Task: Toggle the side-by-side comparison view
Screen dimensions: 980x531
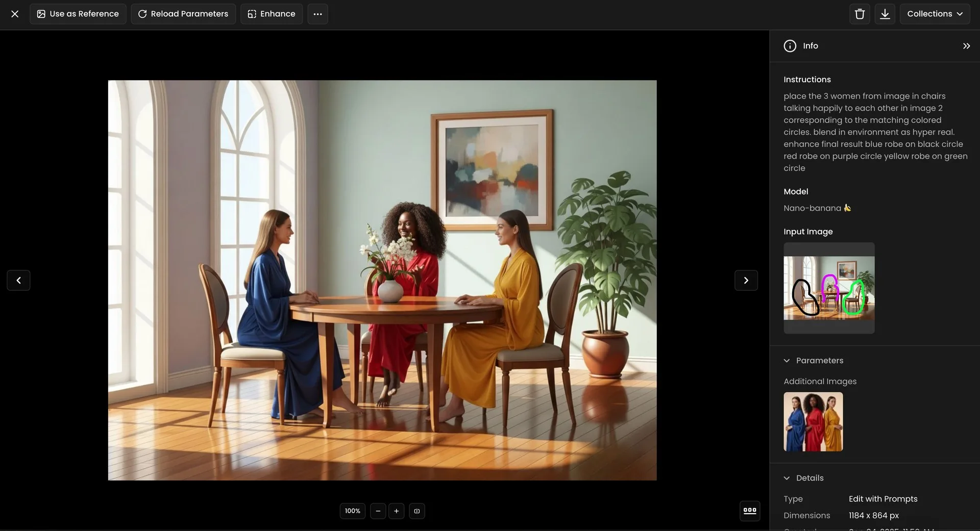Action: [x=417, y=511]
